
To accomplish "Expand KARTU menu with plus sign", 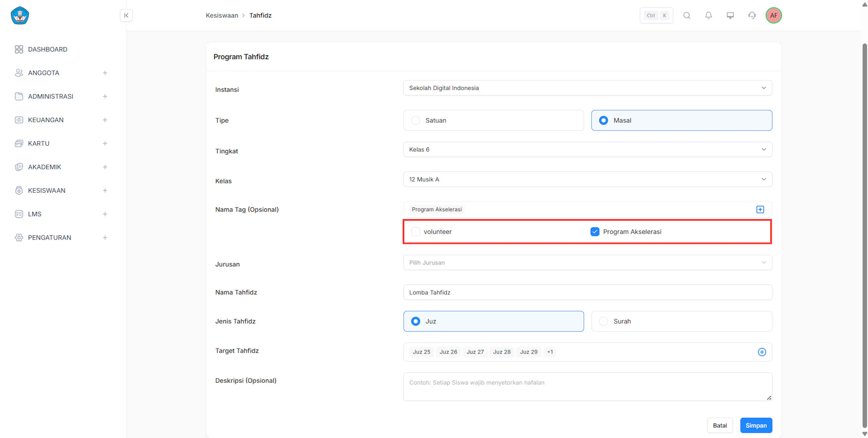I will pyautogui.click(x=105, y=144).
